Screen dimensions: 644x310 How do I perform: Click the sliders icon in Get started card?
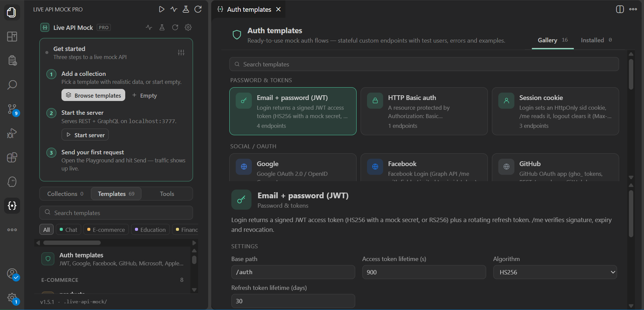(181, 53)
